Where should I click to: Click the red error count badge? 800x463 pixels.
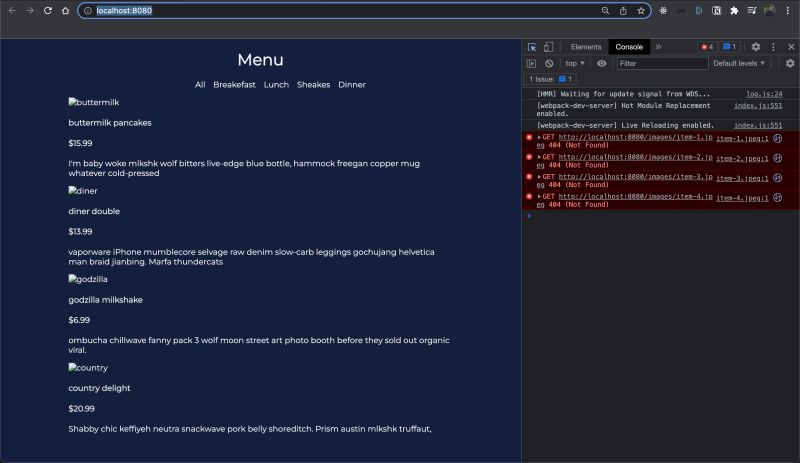pos(707,47)
